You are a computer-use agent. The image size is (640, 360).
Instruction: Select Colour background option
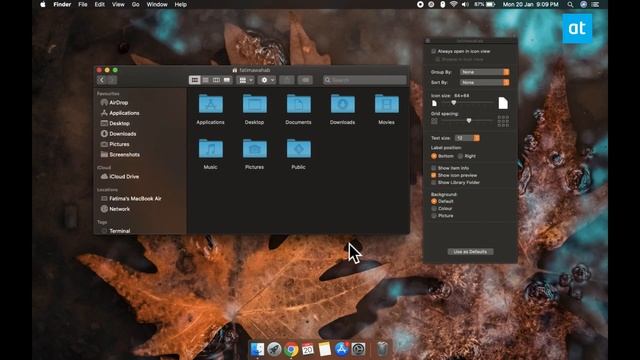(434, 209)
